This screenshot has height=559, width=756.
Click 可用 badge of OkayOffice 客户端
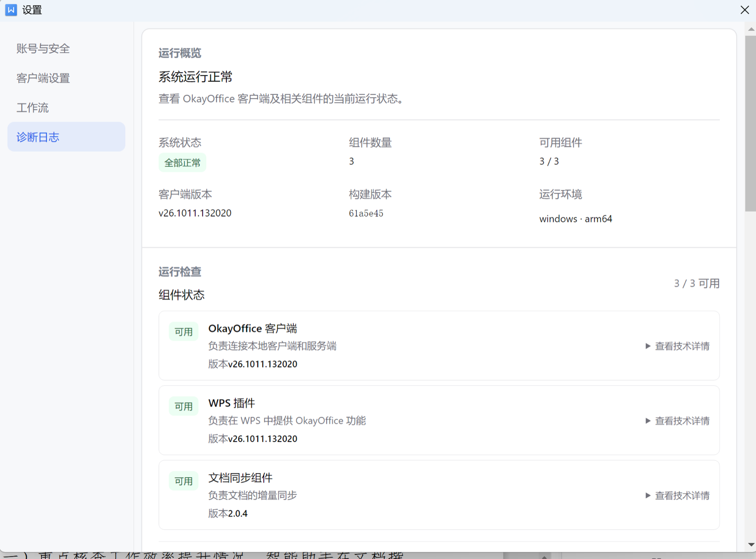[184, 332]
